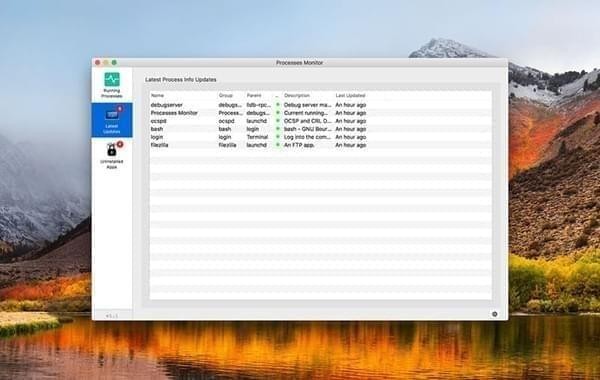Click the 'OCSP and CRL D...' description cell
Image resolution: width=600 pixels, height=380 pixels.
[308, 121]
